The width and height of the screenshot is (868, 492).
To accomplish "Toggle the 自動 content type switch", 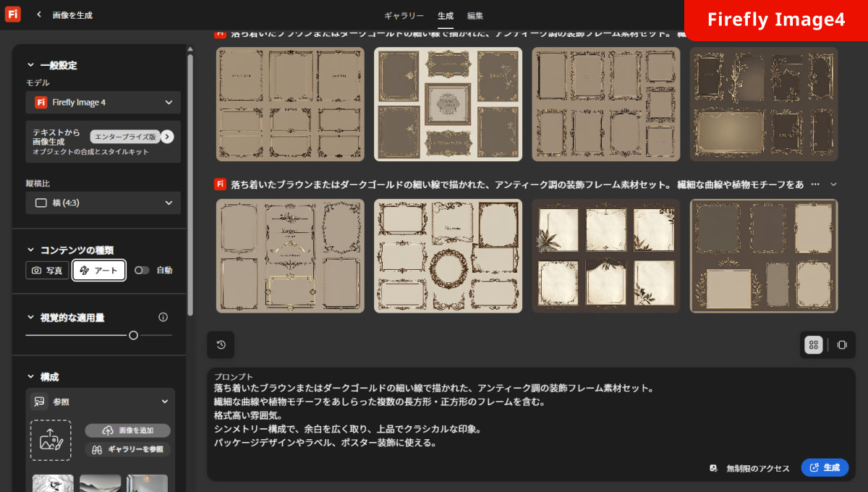I will tap(142, 270).
